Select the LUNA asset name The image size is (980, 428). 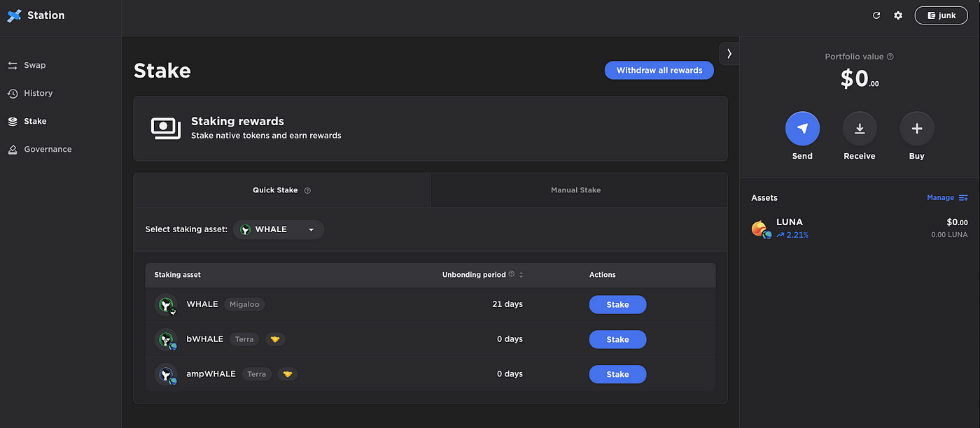click(790, 222)
